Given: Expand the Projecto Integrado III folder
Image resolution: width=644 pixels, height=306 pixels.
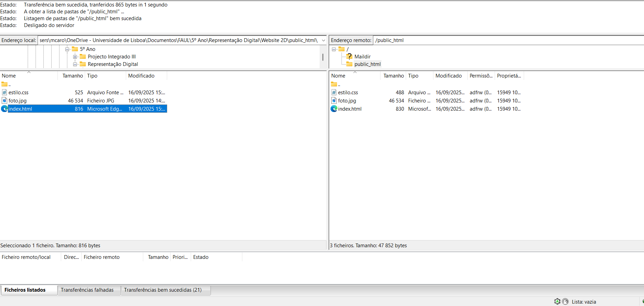Looking at the screenshot, I should coord(75,57).
